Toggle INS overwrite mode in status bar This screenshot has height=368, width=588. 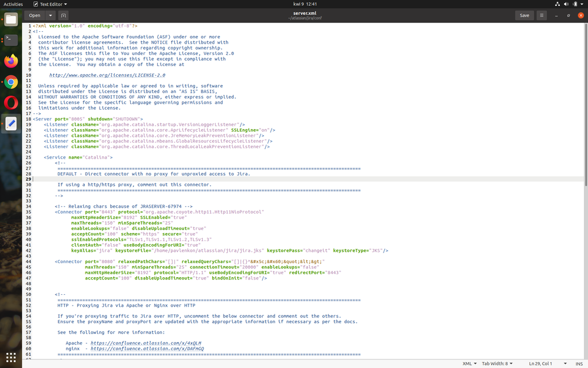click(x=580, y=363)
